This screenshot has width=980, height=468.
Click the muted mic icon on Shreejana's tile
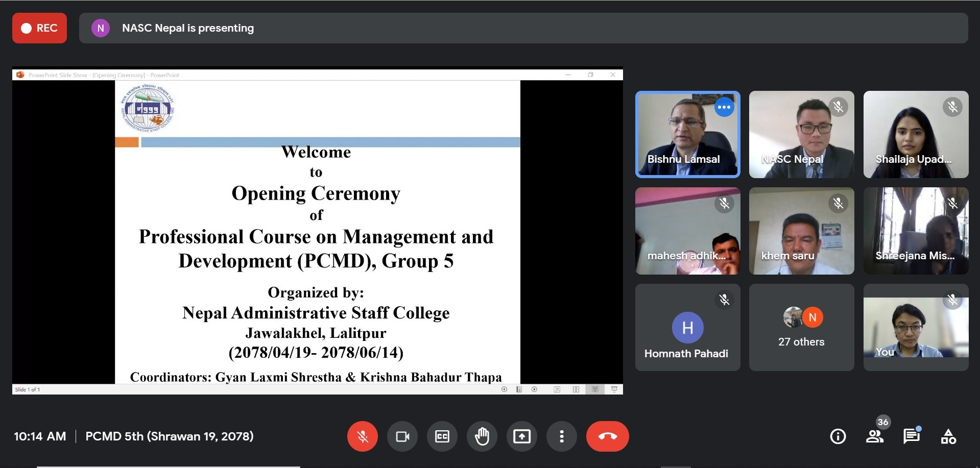coord(953,203)
